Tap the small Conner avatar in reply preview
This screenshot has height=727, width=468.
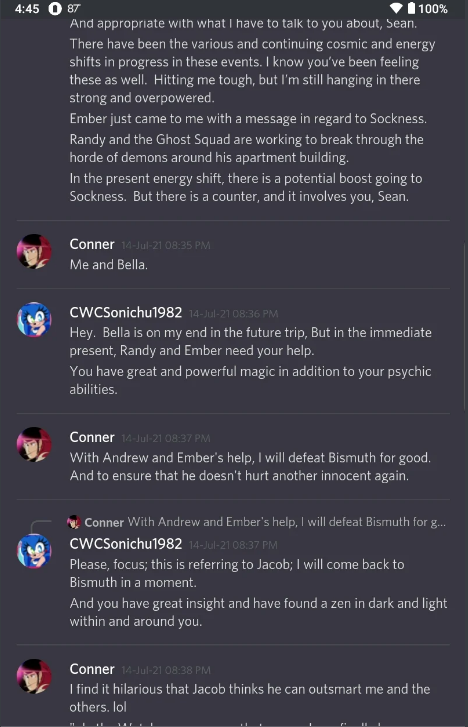click(x=74, y=522)
